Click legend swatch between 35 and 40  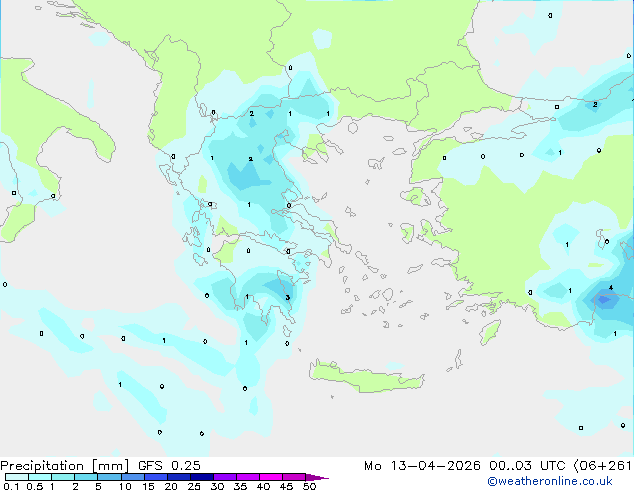coord(247,477)
